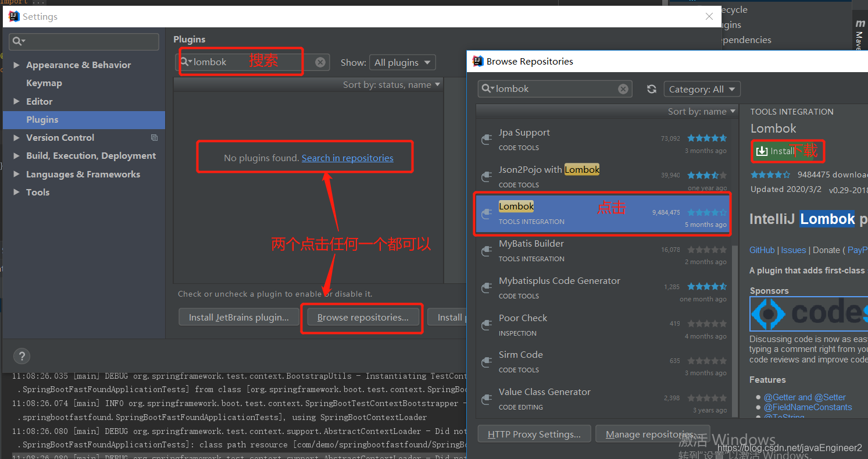This screenshot has height=459, width=868.
Task: Click the Value Class Generator plugin icon
Action: pyautogui.click(x=487, y=399)
